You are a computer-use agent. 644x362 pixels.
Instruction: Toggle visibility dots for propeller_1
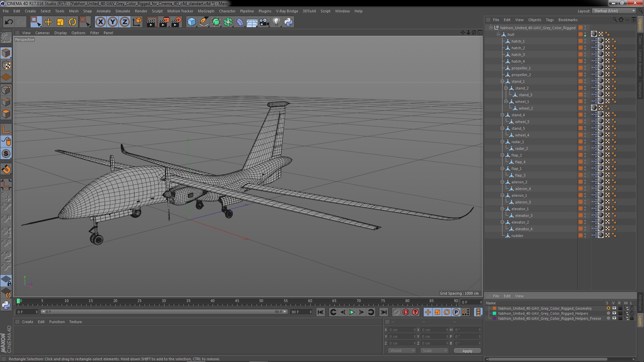(x=585, y=68)
